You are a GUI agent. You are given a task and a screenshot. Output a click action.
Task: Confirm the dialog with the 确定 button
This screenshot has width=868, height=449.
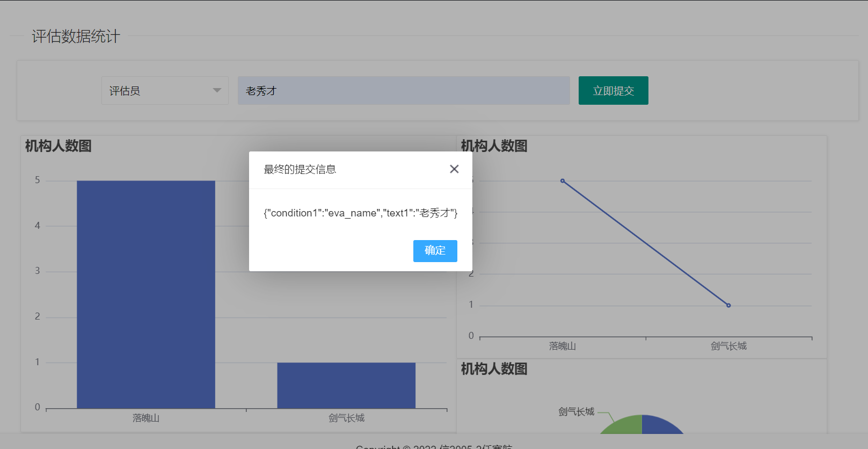point(435,251)
